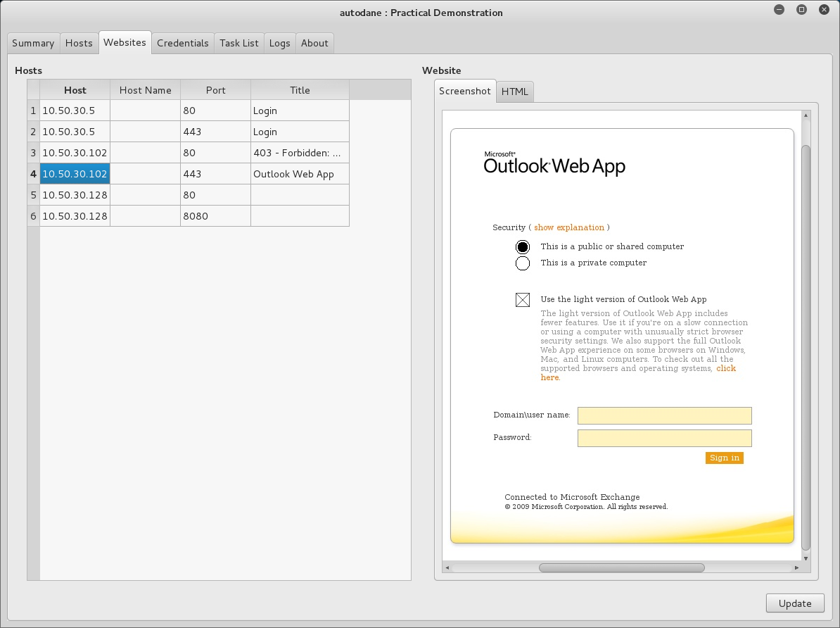Image resolution: width=840 pixels, height=628 pixels.
Task: Select the public or shared computer radio
Action: coord(523,247)
